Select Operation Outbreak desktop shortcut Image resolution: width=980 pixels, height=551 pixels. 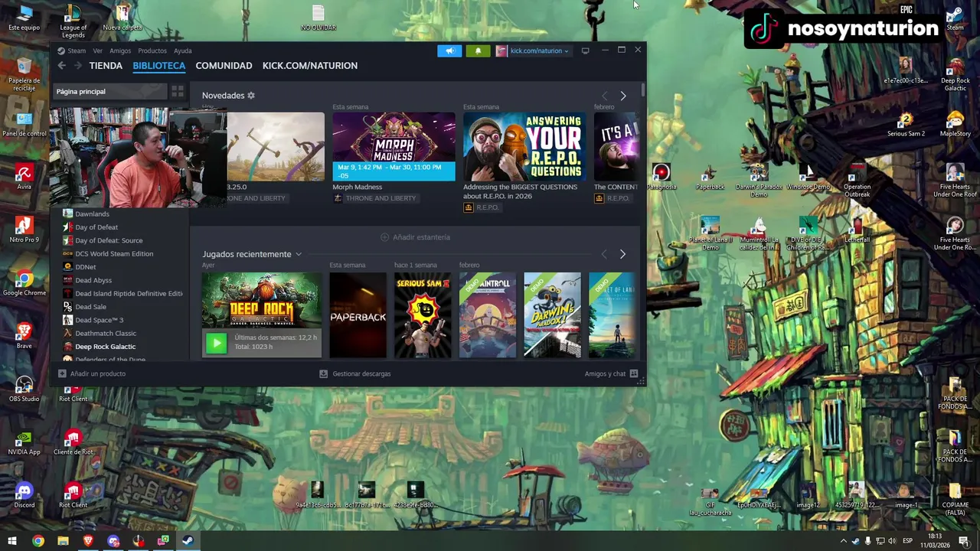[857, 180]
